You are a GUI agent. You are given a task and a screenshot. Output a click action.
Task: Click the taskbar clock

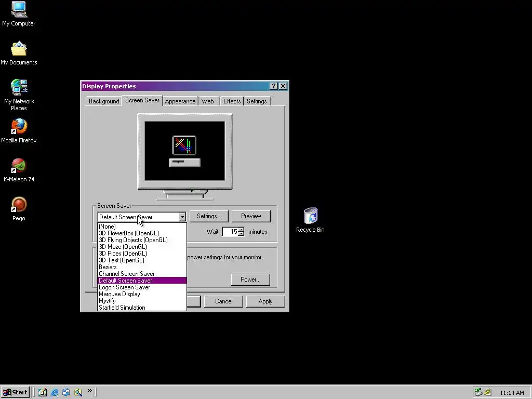[512, 393]
